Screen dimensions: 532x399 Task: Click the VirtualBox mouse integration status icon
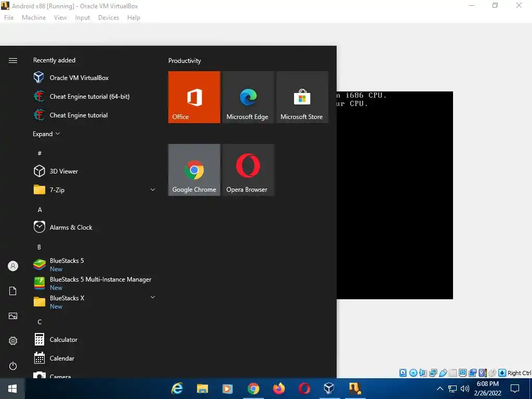492,373
